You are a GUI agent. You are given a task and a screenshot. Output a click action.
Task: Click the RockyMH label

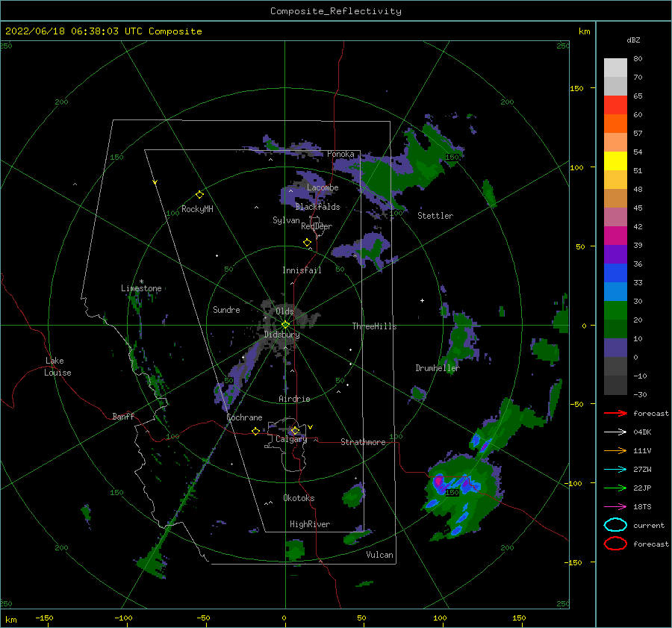[197, 209]
